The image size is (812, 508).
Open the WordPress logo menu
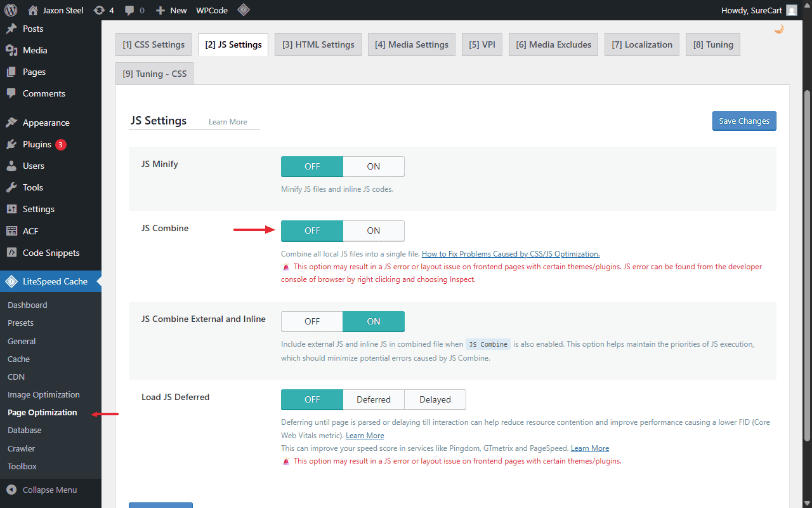(x=11, y=10)
